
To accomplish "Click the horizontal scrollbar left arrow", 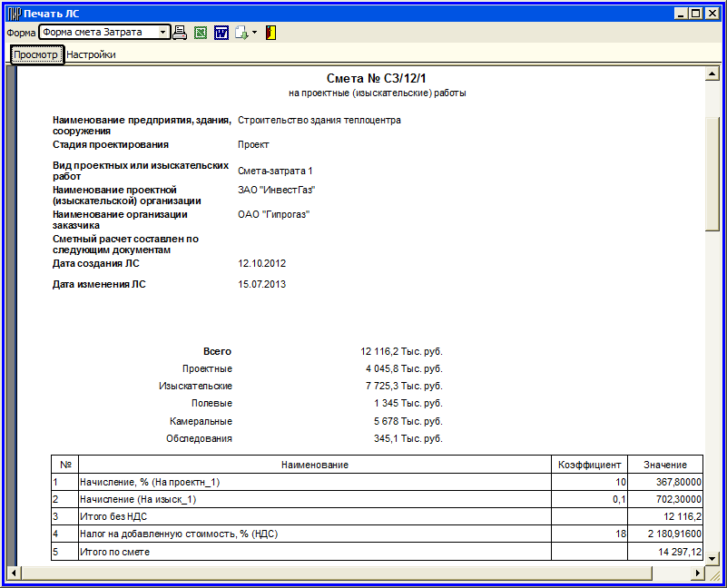I will (13, 573).
